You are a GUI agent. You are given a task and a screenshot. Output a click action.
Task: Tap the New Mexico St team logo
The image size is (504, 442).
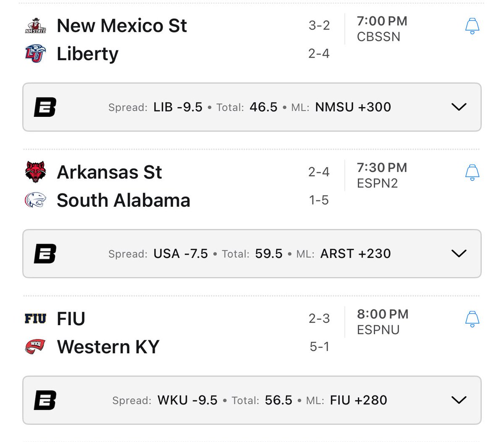pyautogui.click(x=35, y=25)
